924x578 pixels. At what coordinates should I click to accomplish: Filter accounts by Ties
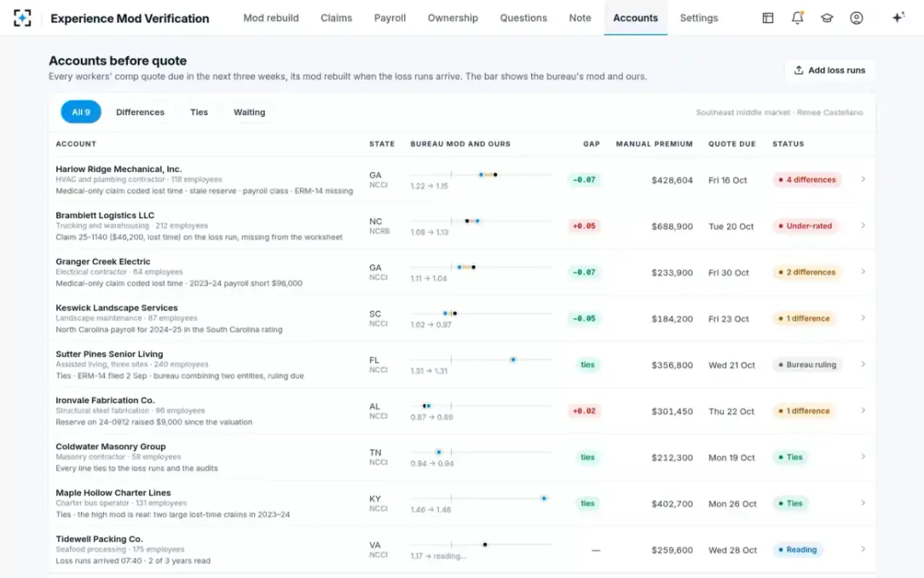point(199,112)
